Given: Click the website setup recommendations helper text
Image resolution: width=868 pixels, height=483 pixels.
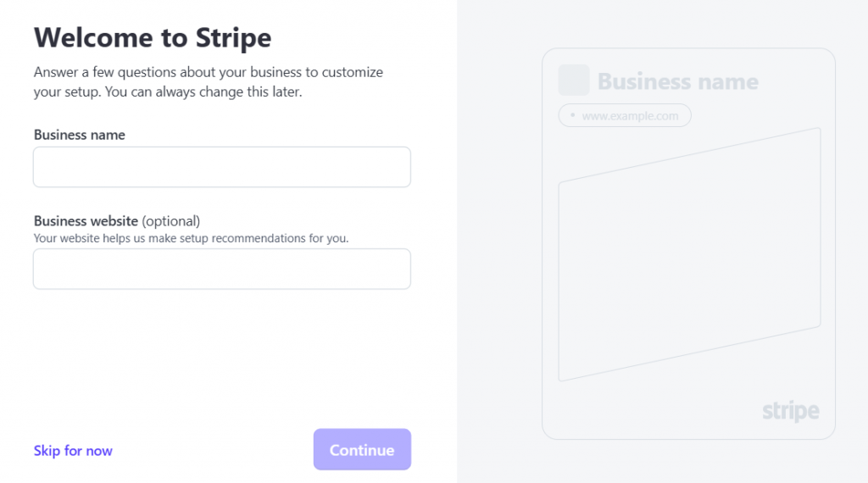Looking at the screenshot, I should (191, 238).
